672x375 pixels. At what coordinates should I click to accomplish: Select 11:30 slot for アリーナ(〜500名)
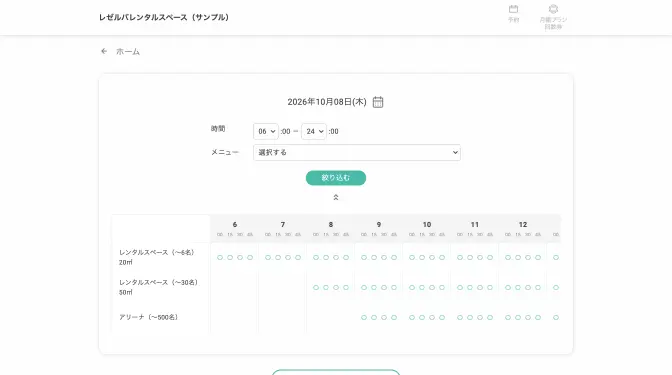click(480, 318)
